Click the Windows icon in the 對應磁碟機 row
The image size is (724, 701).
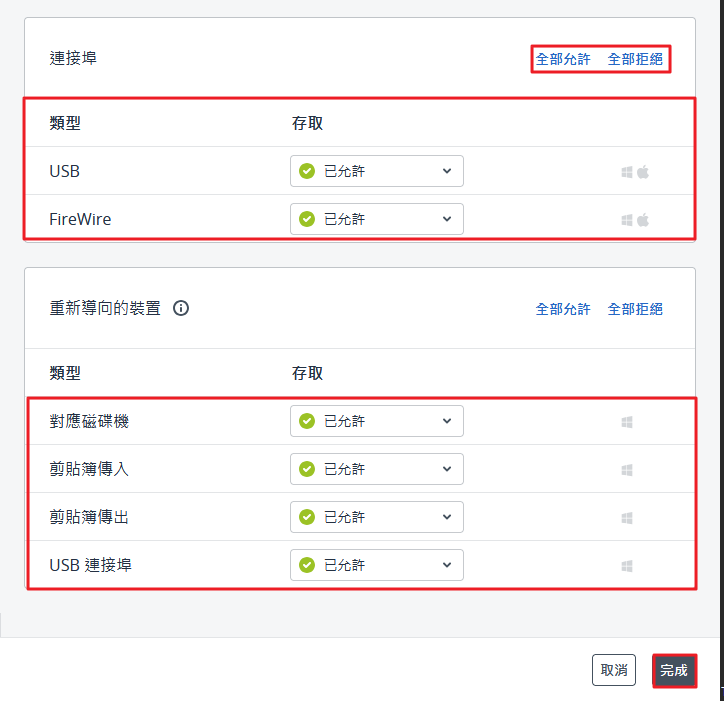627,421
